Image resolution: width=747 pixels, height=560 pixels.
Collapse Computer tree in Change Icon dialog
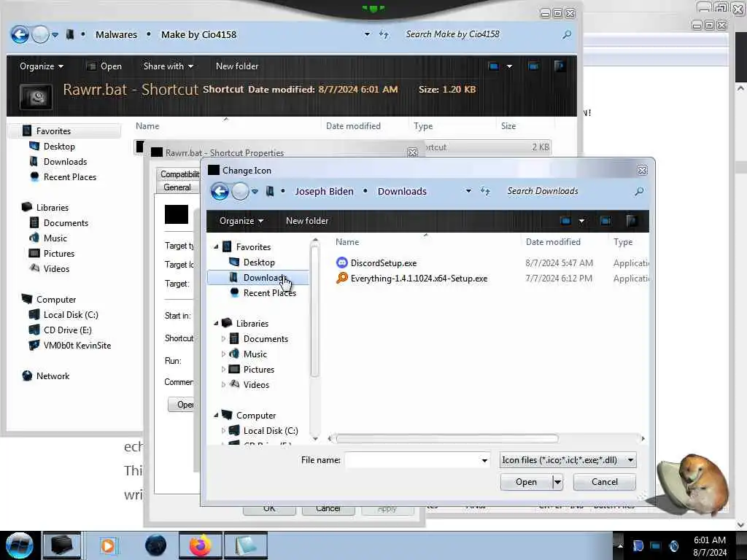(216, 415)
